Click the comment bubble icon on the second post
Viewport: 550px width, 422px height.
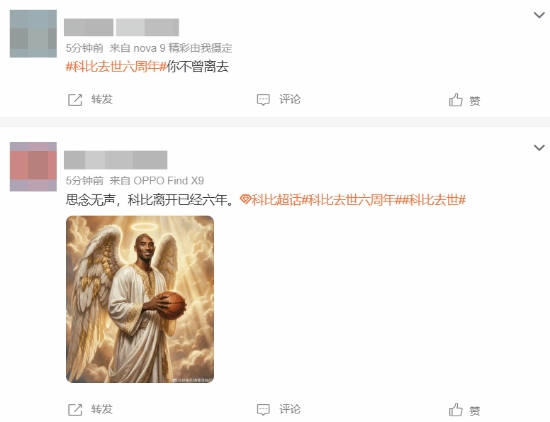[x=263, y=409]
